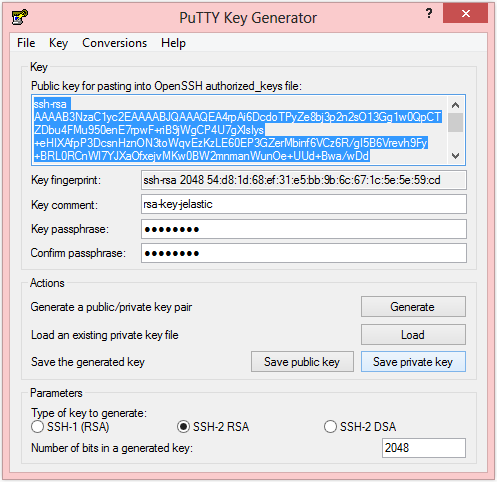Click Save public key button
The height and width of the screenshot is (482, 497).
click(x=302, y=362)
